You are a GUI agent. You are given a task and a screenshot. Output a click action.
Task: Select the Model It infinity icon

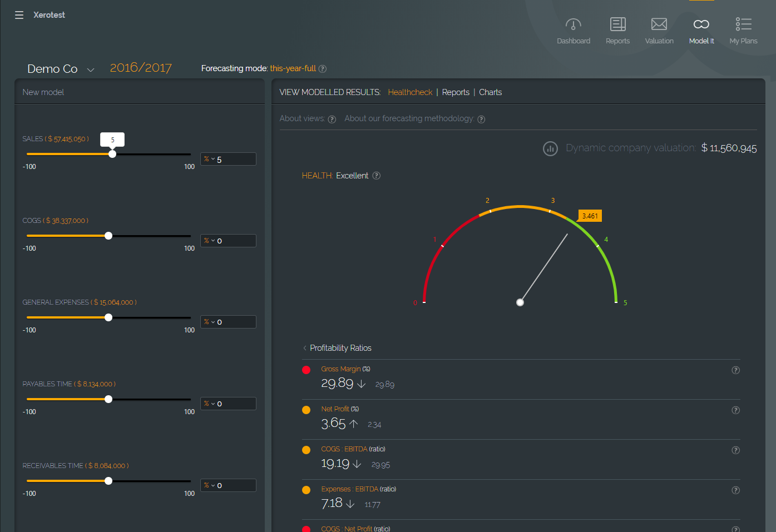[x=701, y=24]
